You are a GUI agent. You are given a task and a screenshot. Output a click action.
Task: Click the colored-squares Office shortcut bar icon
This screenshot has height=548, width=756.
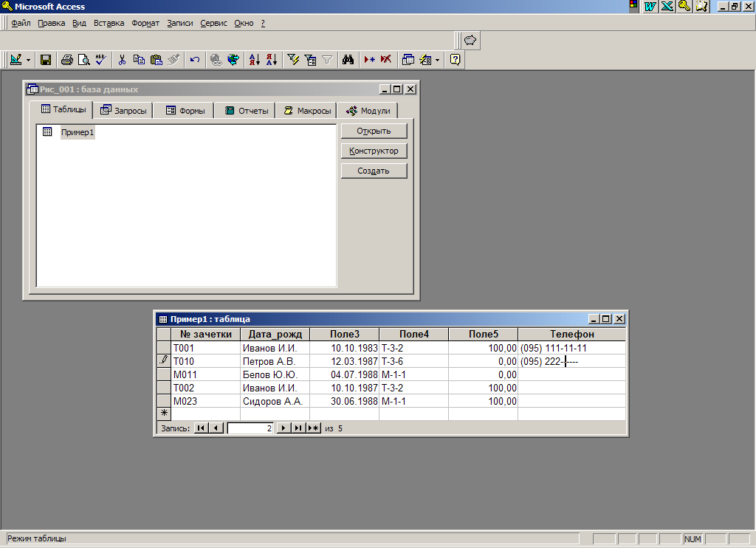633,5
